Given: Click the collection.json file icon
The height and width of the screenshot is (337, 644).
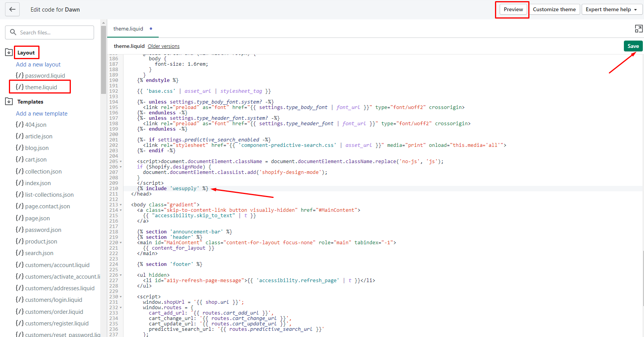Looking at the screenshot, I should point(20,171).
